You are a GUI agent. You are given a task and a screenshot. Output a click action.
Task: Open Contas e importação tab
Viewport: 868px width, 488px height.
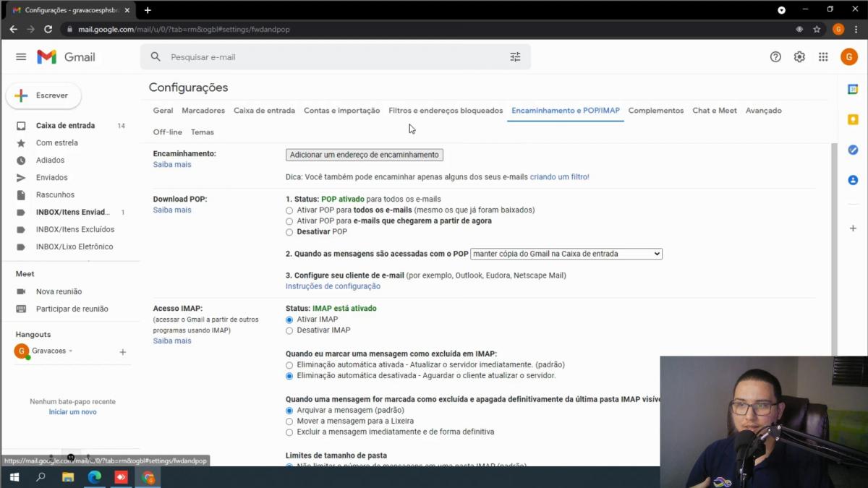click(341, 111)
